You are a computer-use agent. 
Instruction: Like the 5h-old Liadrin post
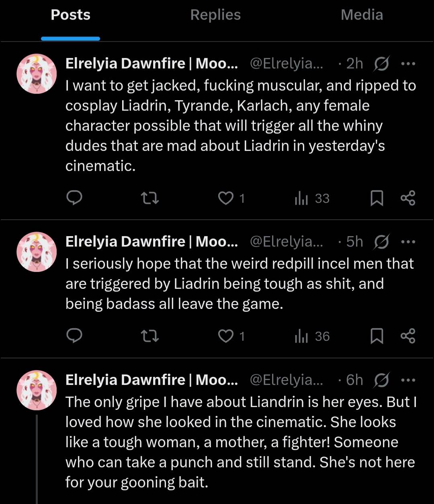226,336
